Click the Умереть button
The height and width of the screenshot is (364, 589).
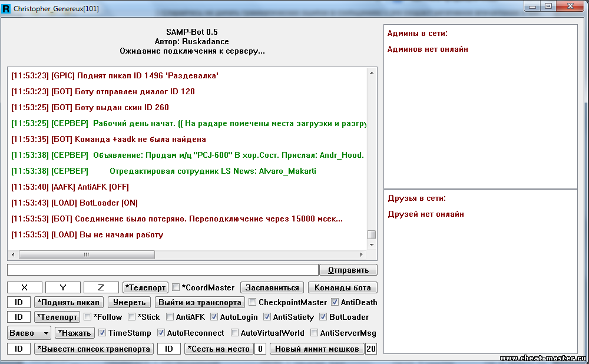tap(129, 302)
